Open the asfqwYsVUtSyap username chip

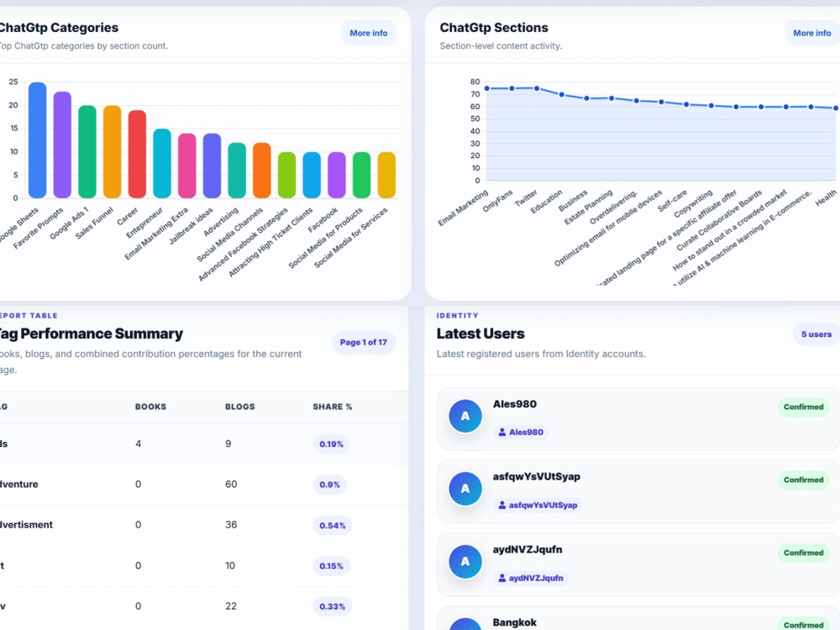(538, 505)
